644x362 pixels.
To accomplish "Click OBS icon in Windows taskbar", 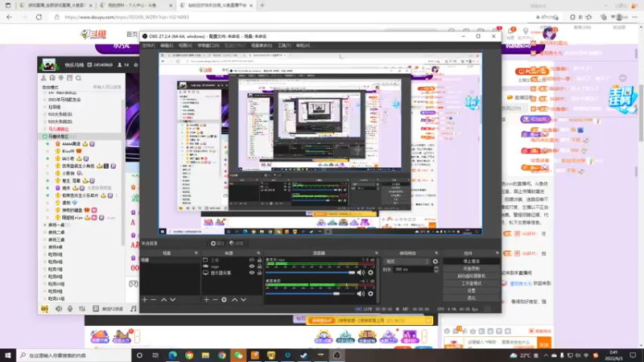I will point(336,356).
